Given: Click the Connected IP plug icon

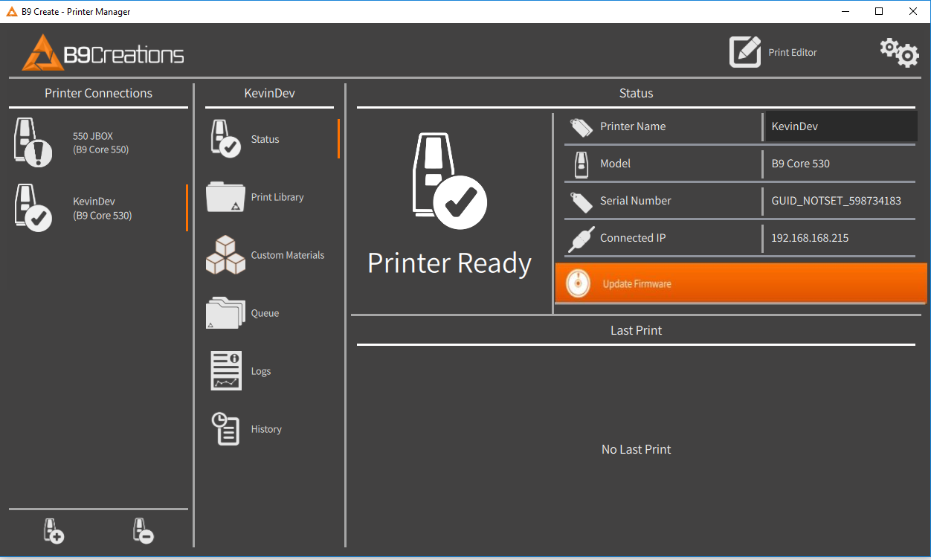Looking at the screenshot, I should tap(581, 239).
